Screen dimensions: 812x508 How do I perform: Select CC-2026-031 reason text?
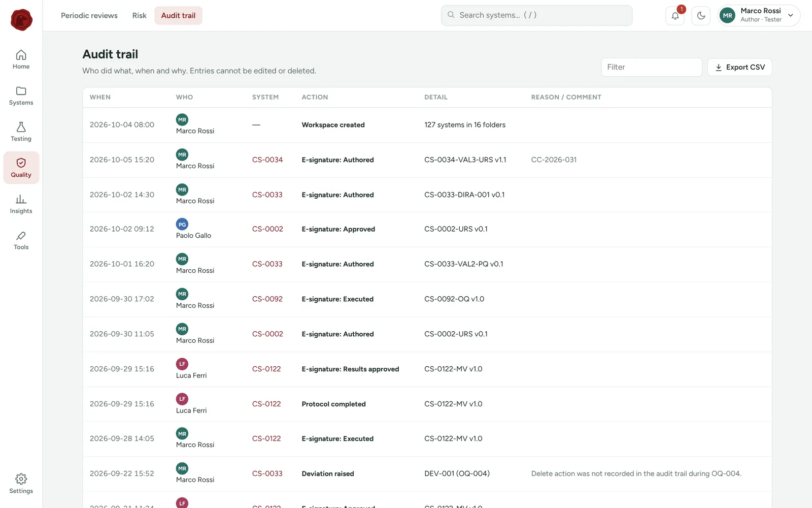[554, 160]
